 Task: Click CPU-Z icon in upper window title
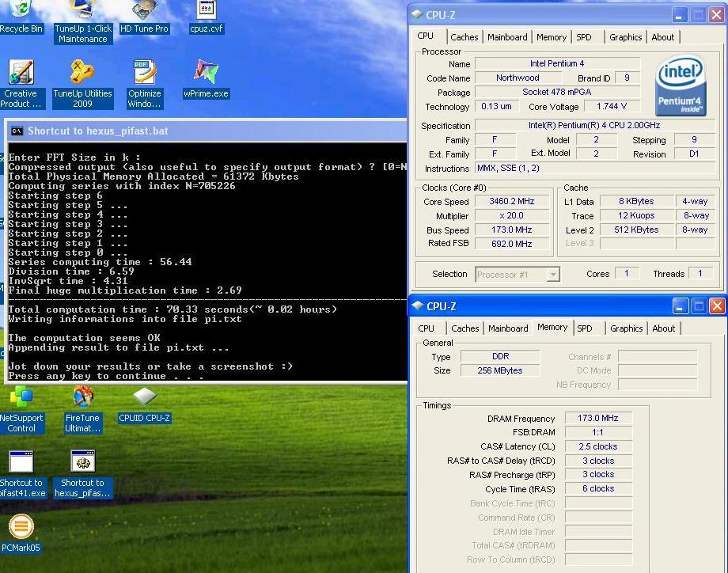click(417, 14)
